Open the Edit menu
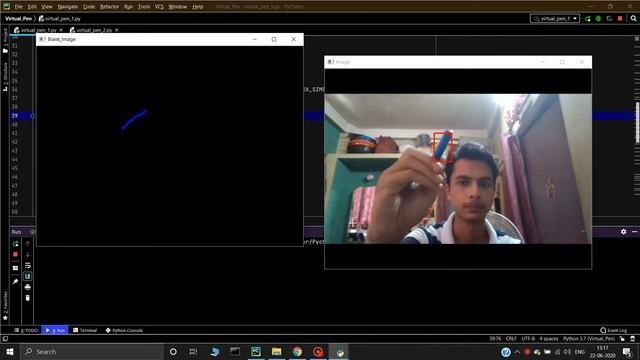640x360 pixels. pyautogui.click(x=32, y=7)
